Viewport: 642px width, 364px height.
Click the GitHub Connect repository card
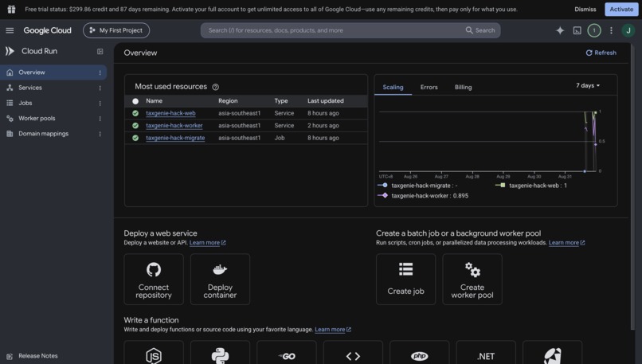click(x=154, y=280)
